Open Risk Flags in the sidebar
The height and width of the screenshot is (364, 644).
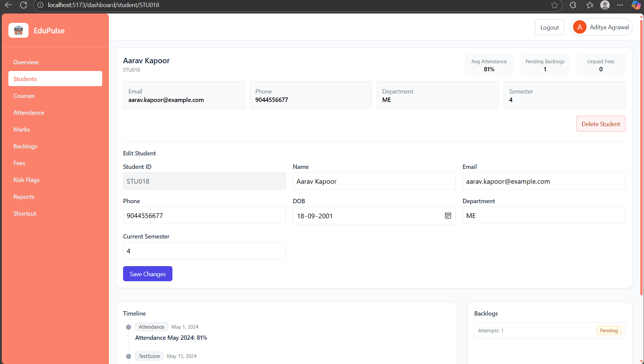point(55,180)
